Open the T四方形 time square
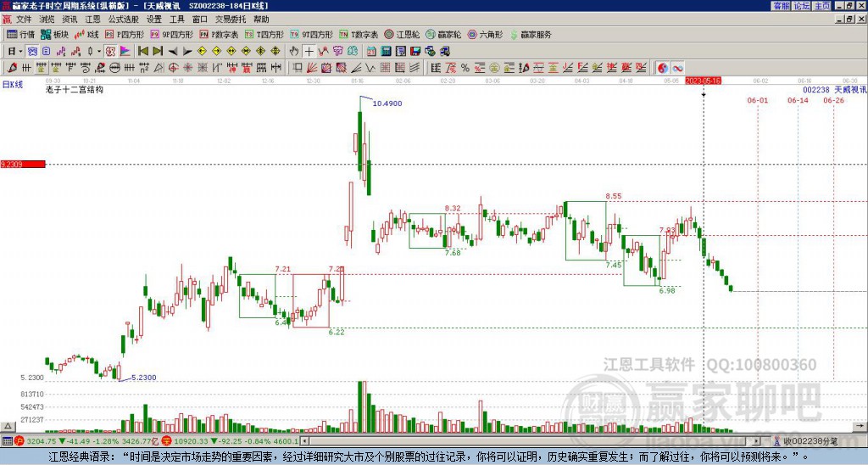Viewport: 868px width, 465px height. pos(264,34)
